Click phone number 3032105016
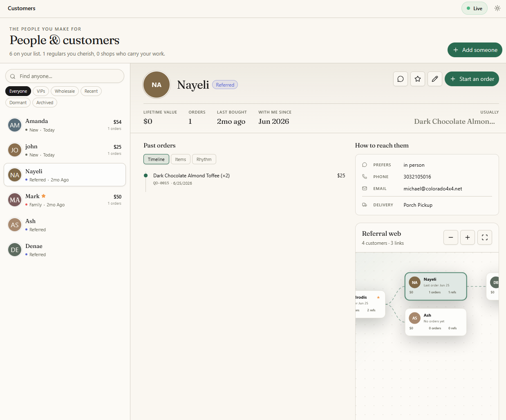This screenshot has width=506, height=420. tap(417, 177)
